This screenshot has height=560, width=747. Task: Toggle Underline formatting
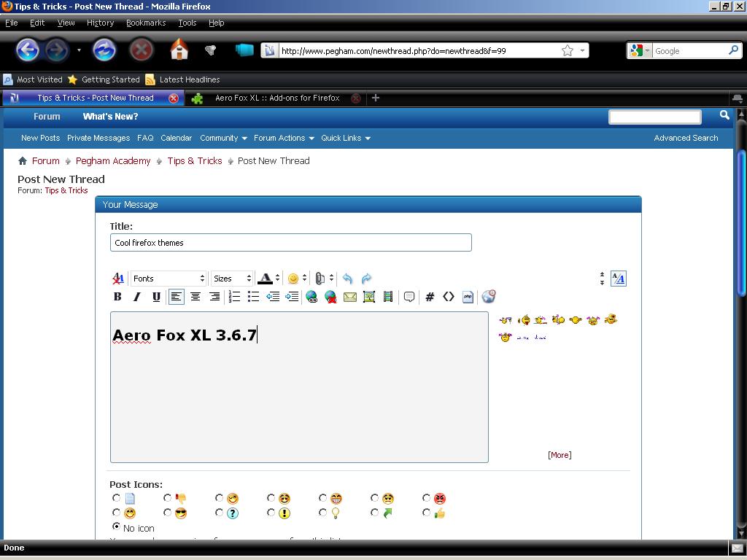pyautogui.click(x=156, y=297)
